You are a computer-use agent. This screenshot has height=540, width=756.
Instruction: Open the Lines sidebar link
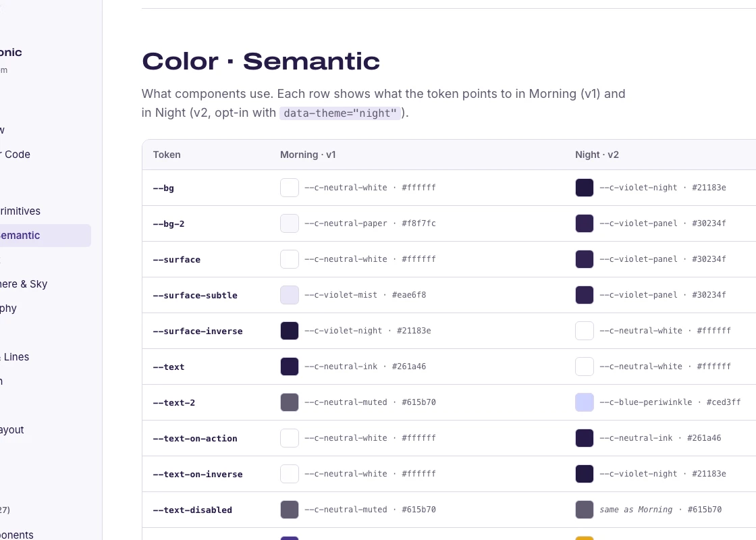[x=14, y=357]
